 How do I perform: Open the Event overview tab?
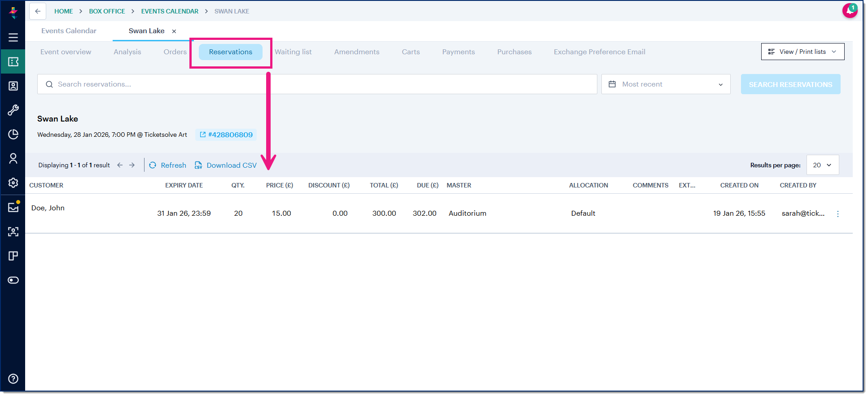tap(66, 52)
